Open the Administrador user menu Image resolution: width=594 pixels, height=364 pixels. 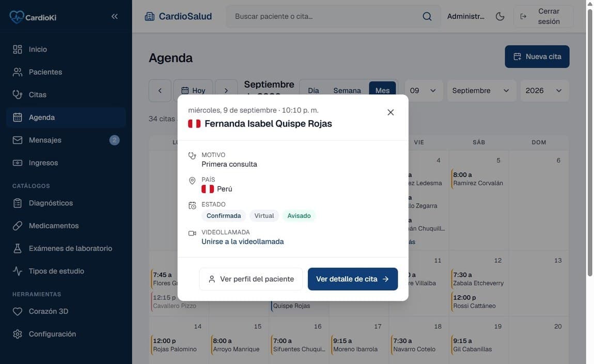coord(465,17)
